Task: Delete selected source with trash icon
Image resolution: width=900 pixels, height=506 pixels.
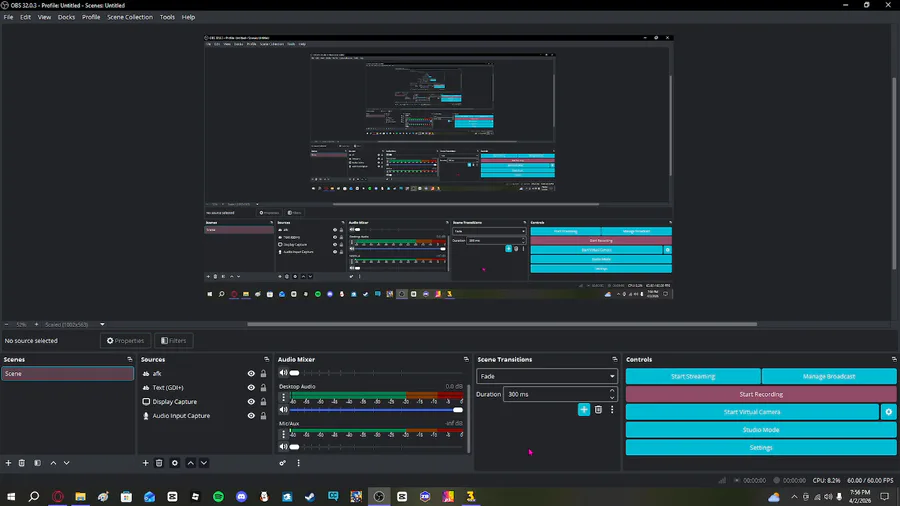Action: pyautogui.click(x=159, y=463)
